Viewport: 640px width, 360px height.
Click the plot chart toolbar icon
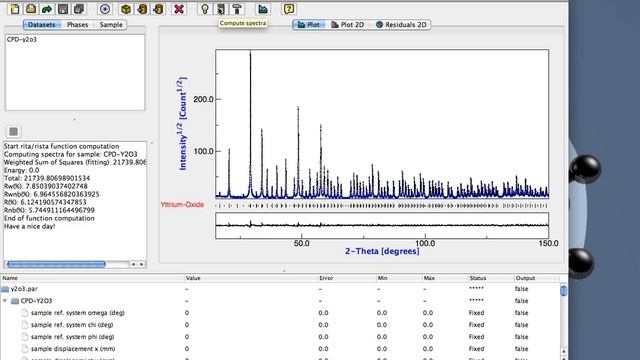(x=262, y=9)
